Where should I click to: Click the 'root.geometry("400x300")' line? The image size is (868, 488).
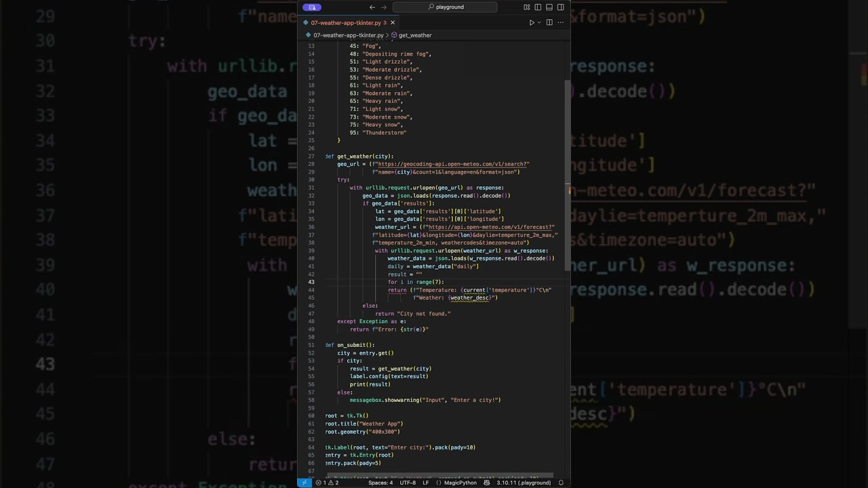tap(363, 432)
